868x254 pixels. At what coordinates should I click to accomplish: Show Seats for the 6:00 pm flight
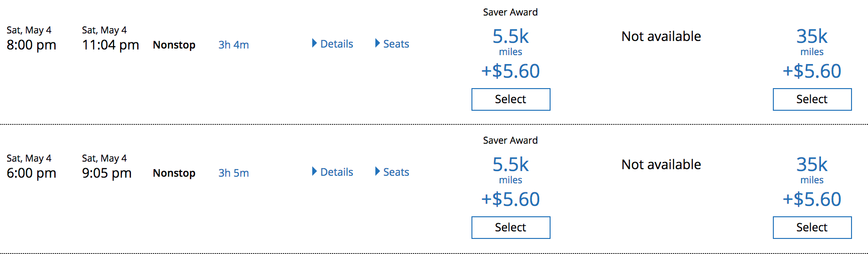(392, 172)
